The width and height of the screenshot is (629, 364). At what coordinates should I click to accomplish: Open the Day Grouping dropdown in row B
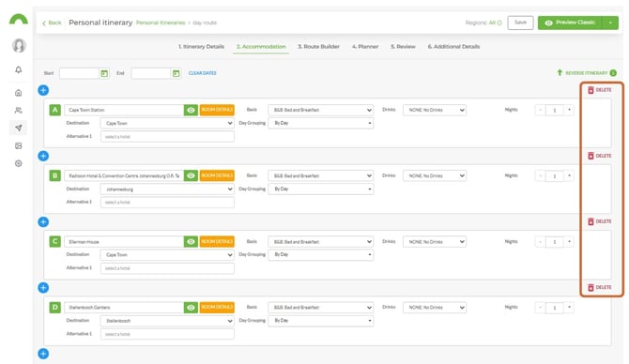(321, 189)
